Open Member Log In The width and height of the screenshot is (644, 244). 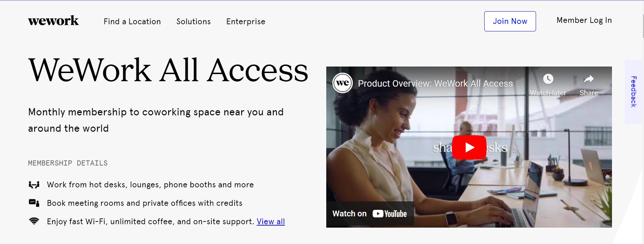click(584, 20)
